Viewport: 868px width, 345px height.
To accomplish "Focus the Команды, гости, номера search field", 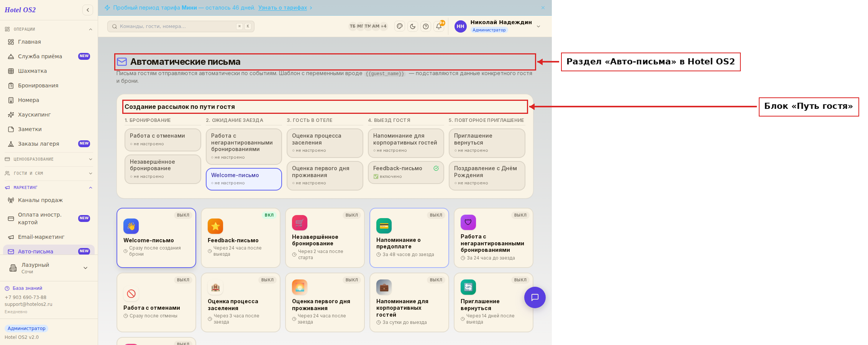I will (x=181, y=26).
